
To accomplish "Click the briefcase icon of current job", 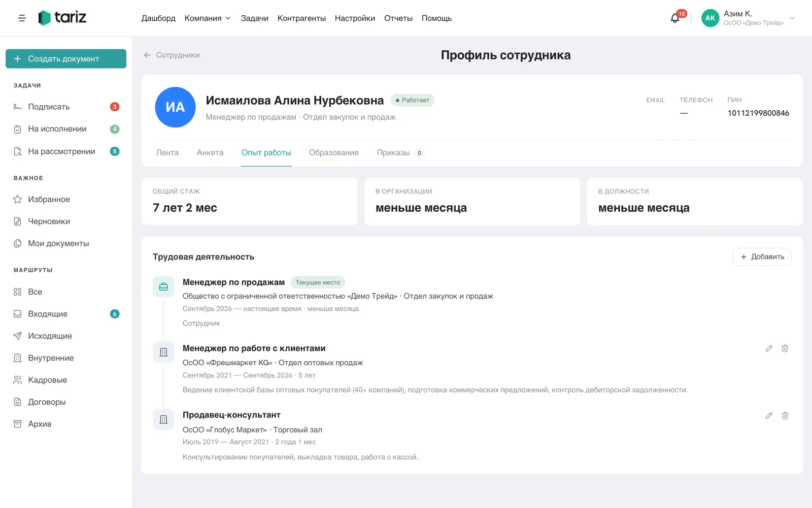I will [x=163, y=287].
